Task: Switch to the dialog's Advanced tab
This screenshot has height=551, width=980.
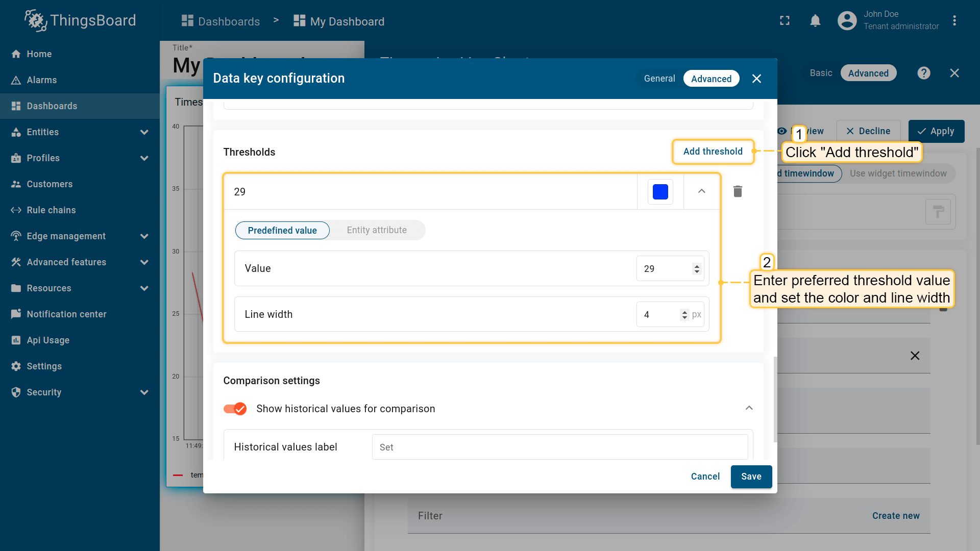Action: point(711,79)
